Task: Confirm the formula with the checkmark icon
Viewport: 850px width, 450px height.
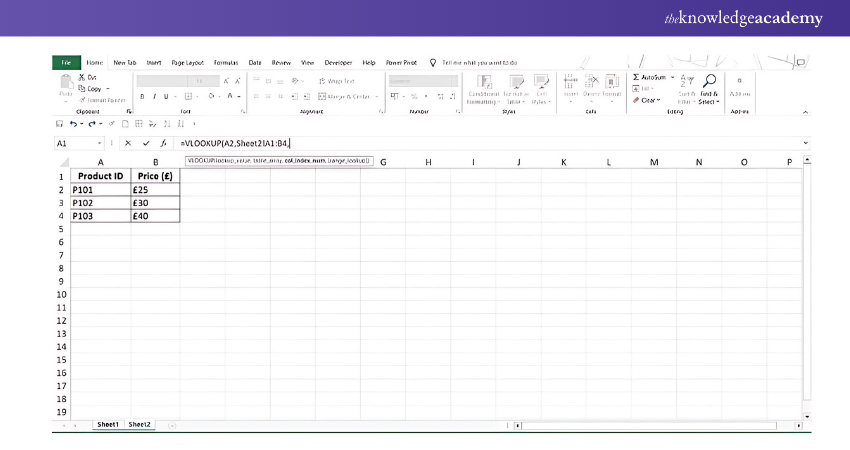Action: click(146, 143)
